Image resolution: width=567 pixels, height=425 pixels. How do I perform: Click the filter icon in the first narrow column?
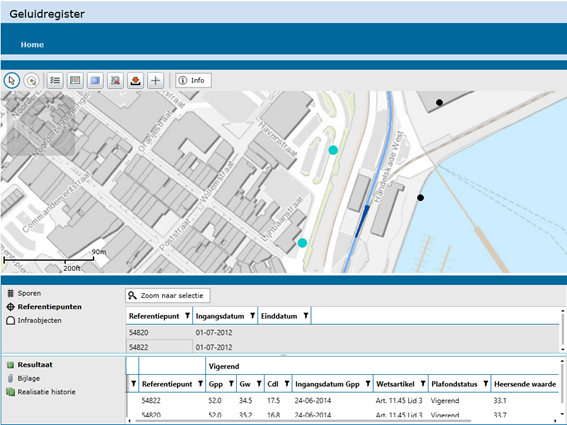(133, 384)
